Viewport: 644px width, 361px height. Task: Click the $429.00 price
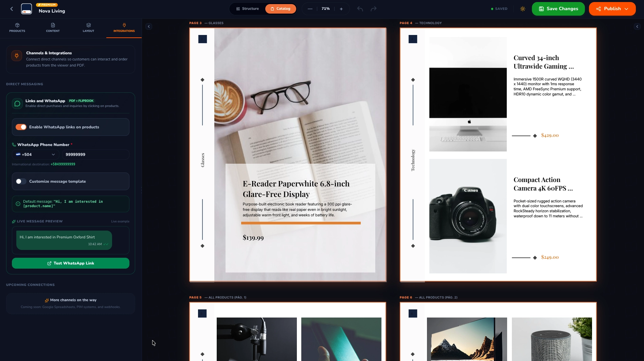click(x=550, y=135)
